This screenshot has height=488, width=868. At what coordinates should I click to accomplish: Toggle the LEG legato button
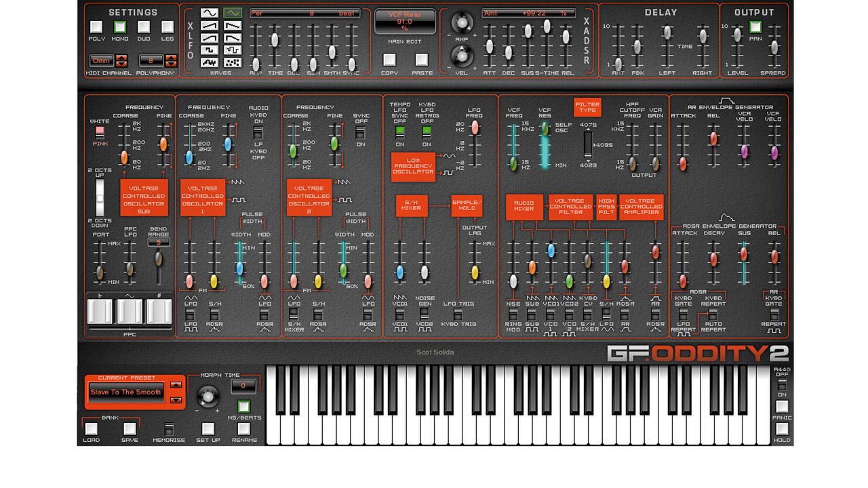tap(167, 27)
